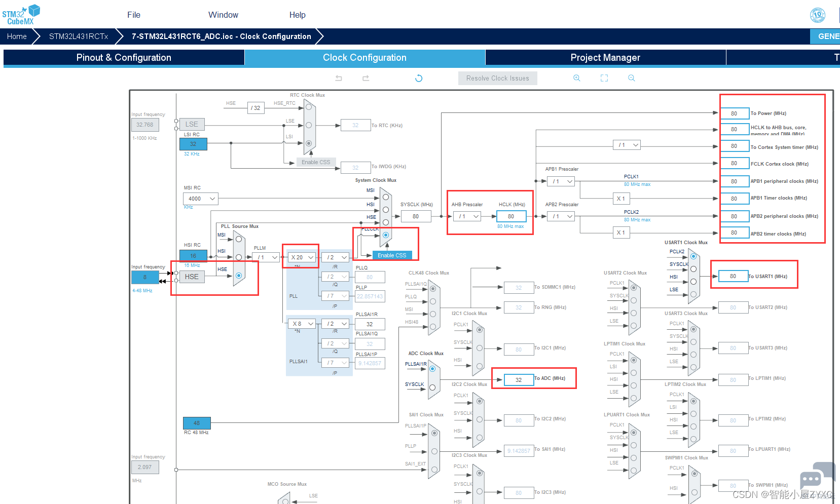Click the redo arrow in the clock toolbar
The width and height of the screenshot is (840, 504).
tap(366, 78)
